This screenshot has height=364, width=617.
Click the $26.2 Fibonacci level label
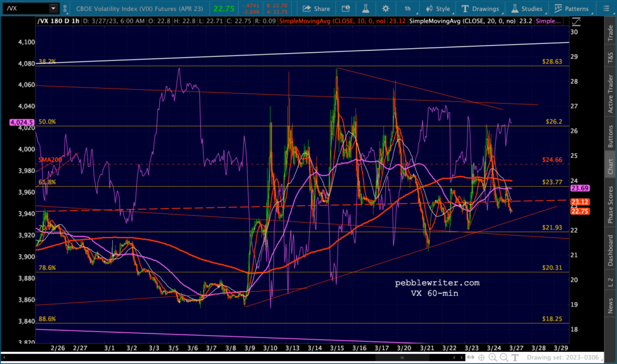click(554, 122)
